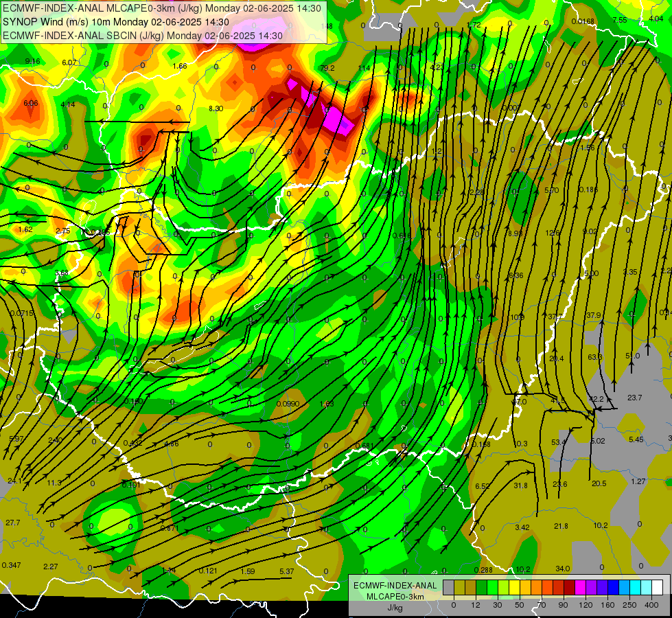Click the SYNOP Wind 10m header line
The image size is (672, 618).
[x=116, y=22]
